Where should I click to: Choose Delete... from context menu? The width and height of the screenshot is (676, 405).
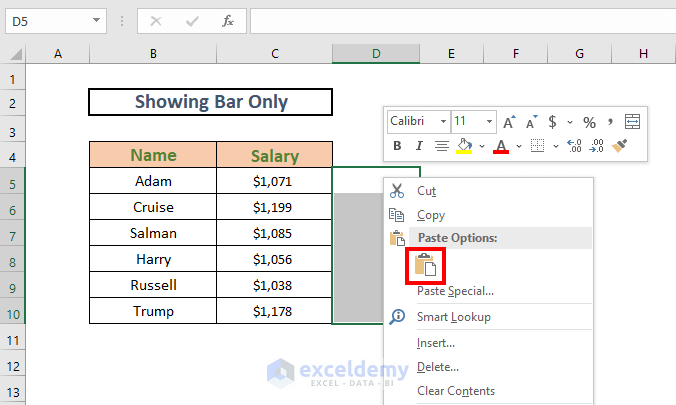(x=488, y=367)
